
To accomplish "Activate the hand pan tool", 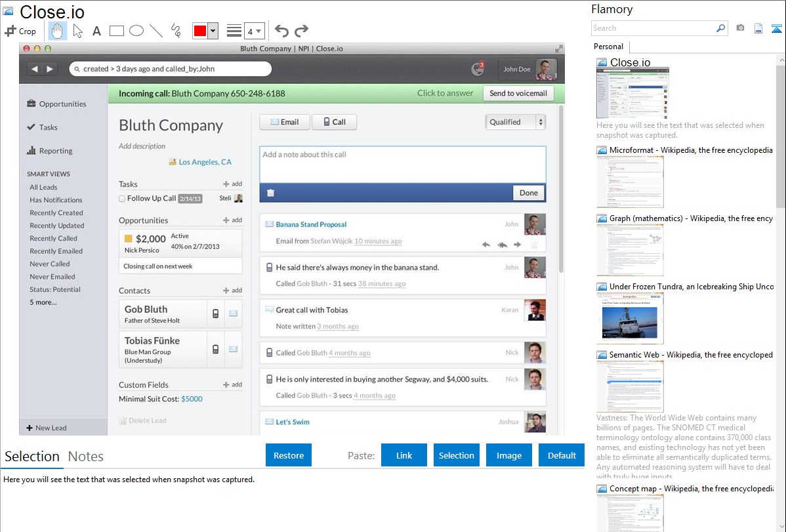I will click(x=57, y=31).
